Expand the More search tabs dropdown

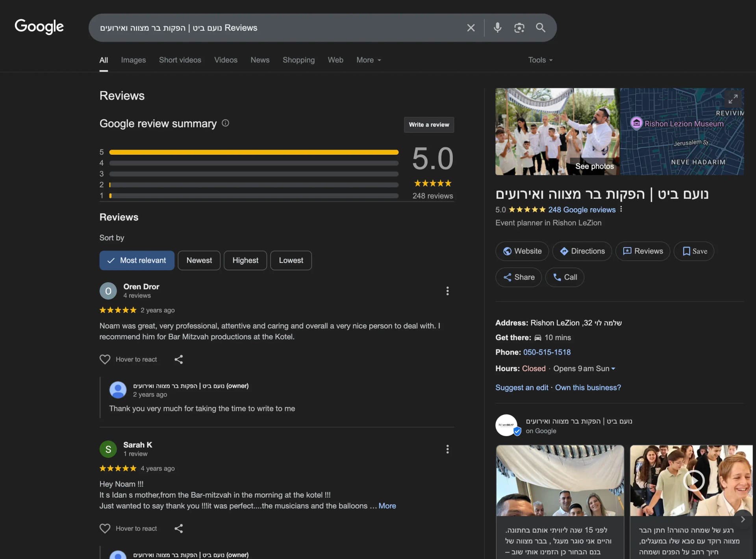(369, 60)
